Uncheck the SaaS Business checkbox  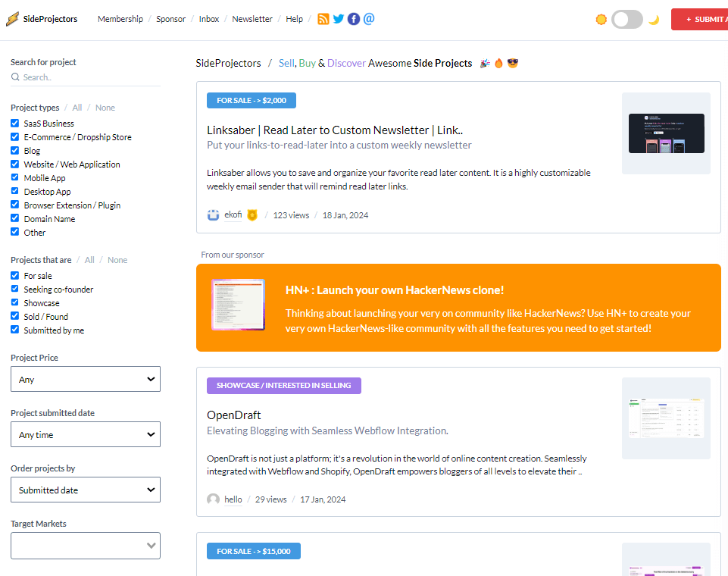coord(15,124)
